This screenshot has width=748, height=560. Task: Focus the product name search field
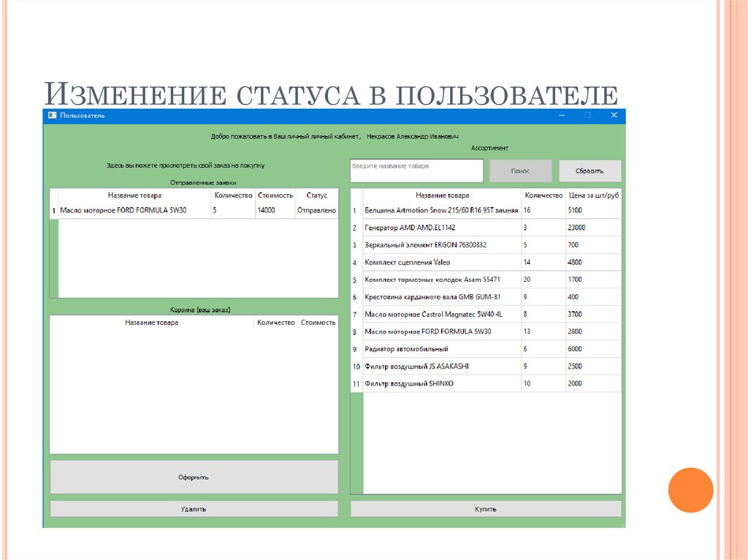(416, 171)
